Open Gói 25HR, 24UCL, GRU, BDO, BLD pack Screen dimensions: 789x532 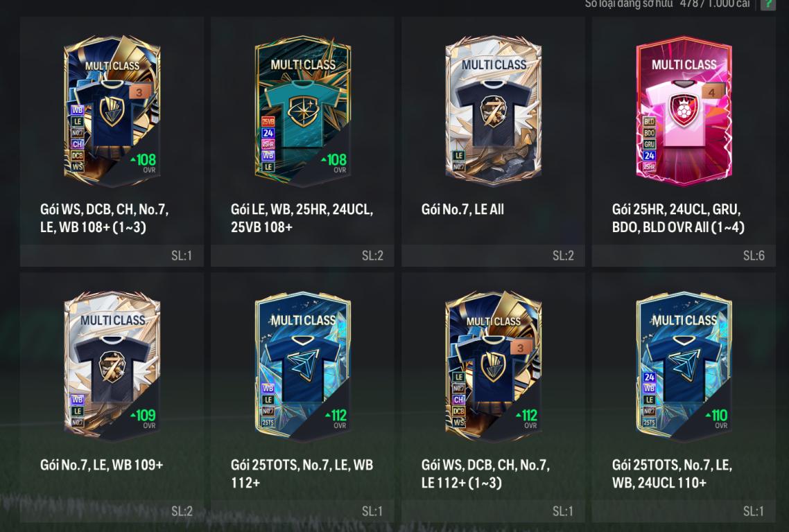[x=678, y=218]
